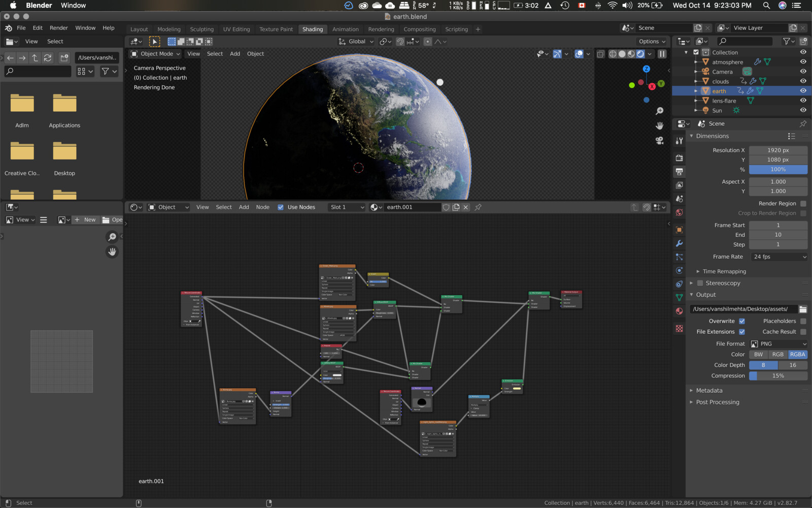Disable the Use Nodes checkbox
Image resolution: width=812 pixels, height=508 pixels.
pyautogui.click(x=281, y=207)
